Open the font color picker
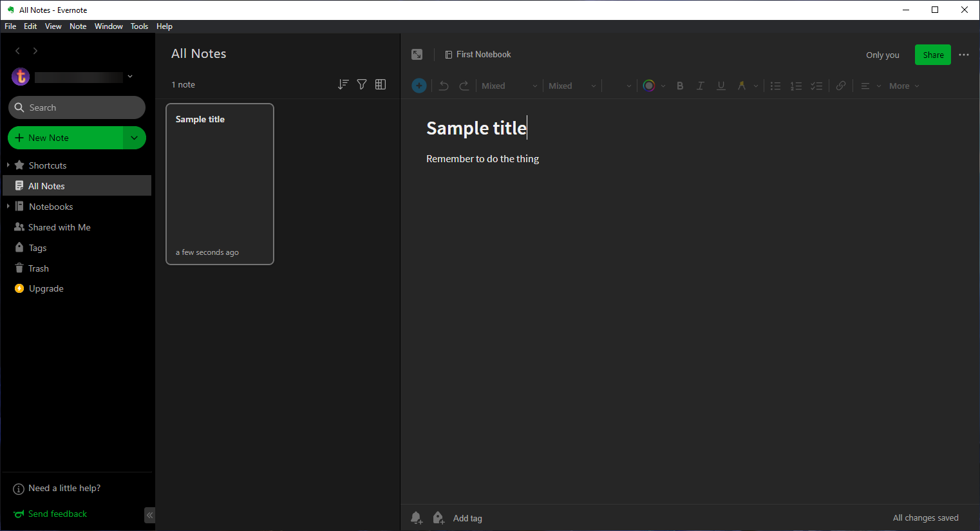980x531 pixels. click(x=650, y=86)
